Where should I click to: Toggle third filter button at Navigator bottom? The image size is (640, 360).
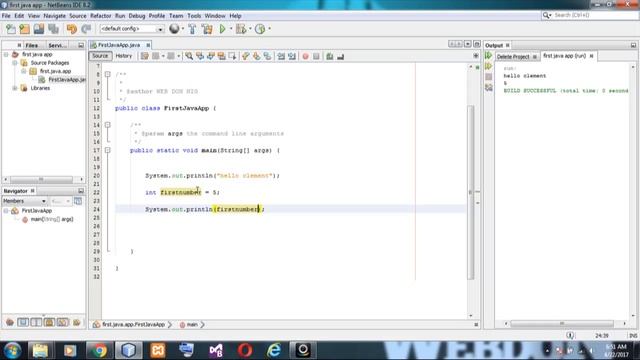coord(49,322)
